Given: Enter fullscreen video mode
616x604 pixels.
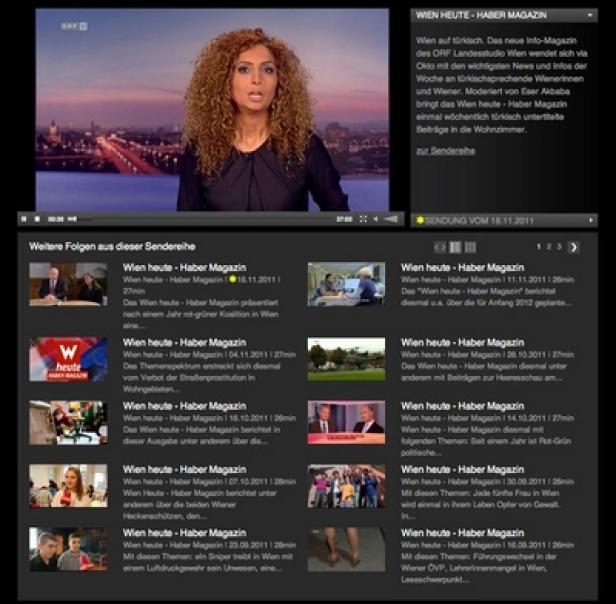Looking at the screenshot, I should pyautogui.click(x=363, y=219).
